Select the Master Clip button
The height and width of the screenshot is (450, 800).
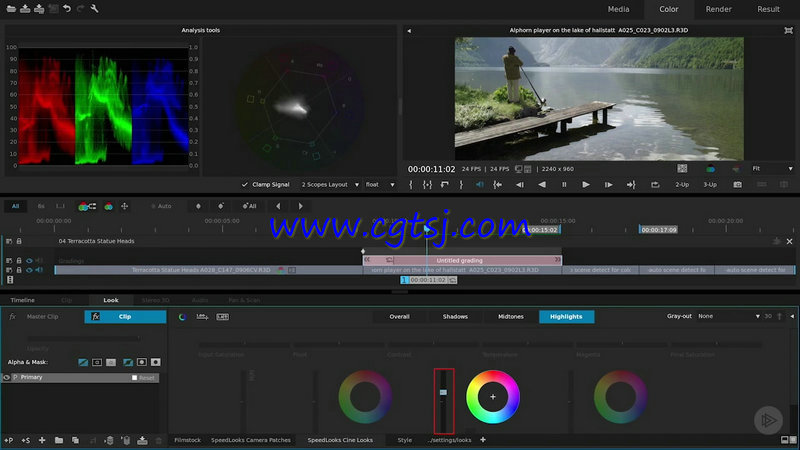coord(42,317)
